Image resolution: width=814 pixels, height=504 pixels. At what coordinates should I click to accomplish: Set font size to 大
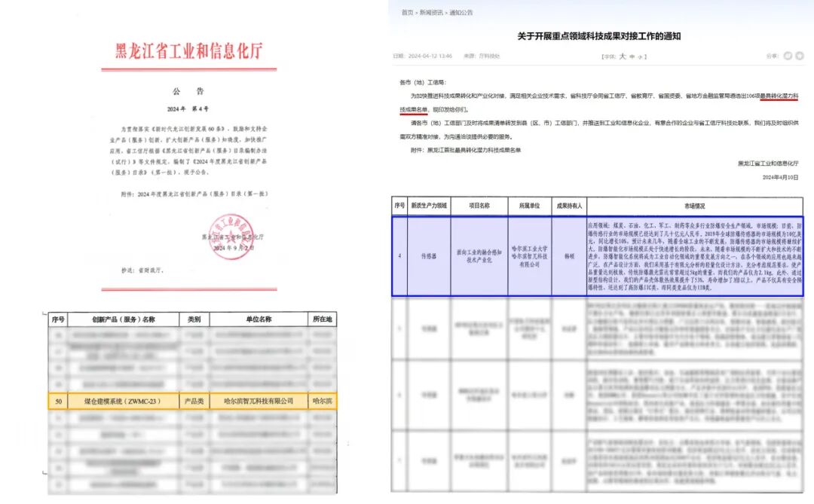(x=623, y=56)
